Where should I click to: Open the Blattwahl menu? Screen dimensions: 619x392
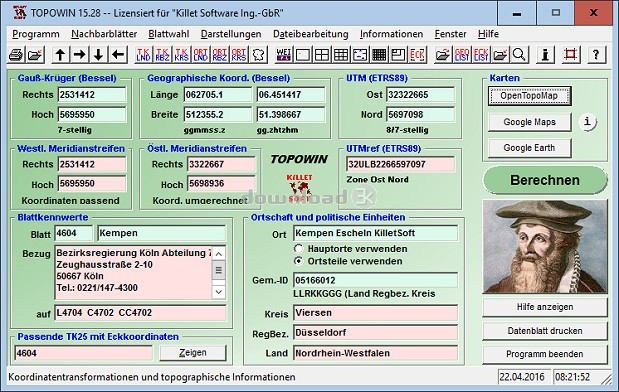point(169,34)
